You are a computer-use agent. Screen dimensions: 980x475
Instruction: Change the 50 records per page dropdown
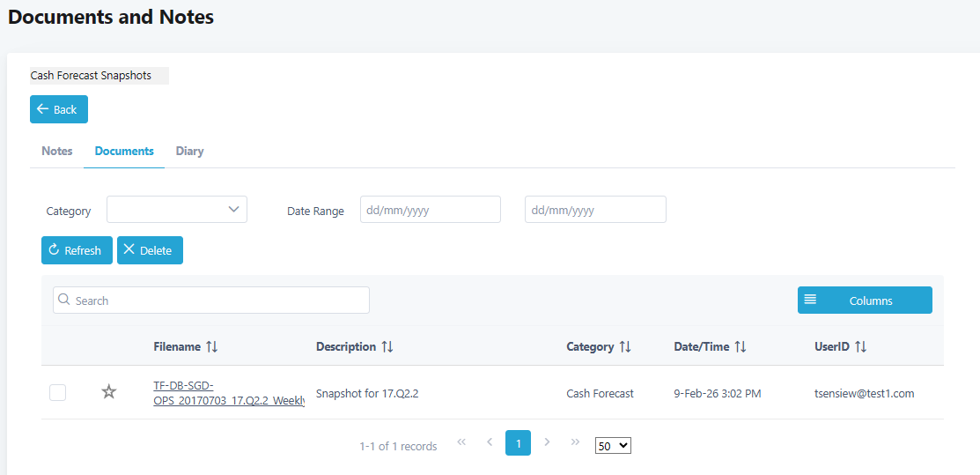point(613,446)
